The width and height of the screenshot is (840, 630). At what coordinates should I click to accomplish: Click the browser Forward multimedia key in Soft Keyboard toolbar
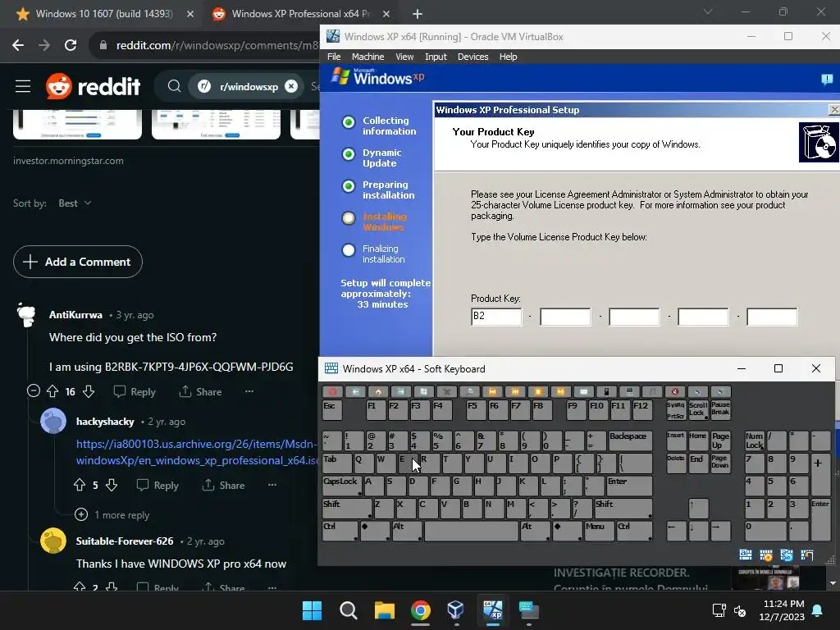(400, 391)
